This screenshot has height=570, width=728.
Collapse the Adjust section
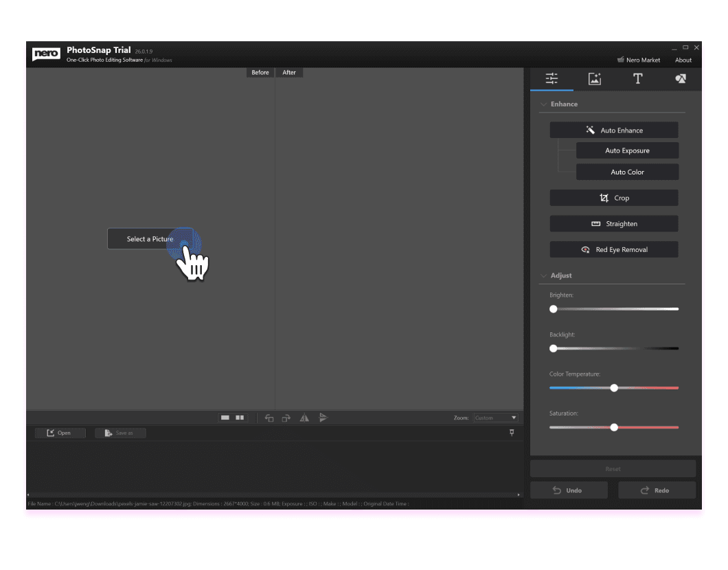[x=543, y=275]
